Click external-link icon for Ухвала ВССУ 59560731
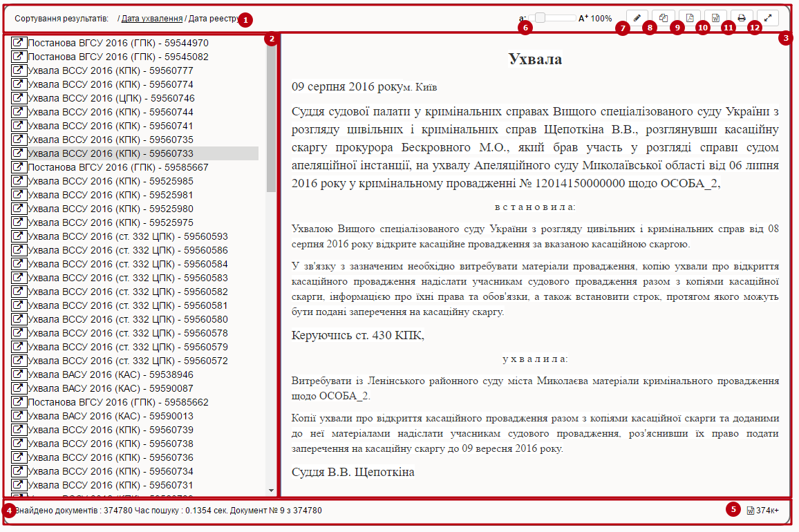This screenshot has width=799, height=532. point(19,485)
